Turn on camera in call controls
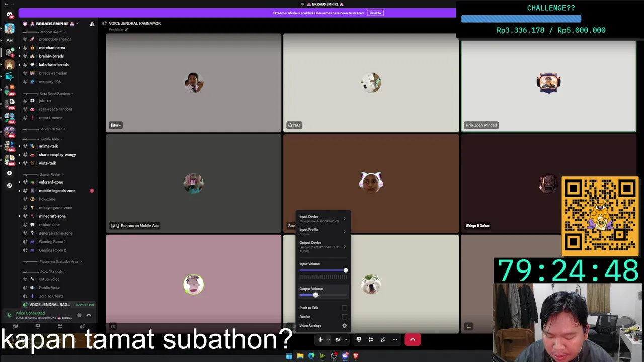 [338, 340]
